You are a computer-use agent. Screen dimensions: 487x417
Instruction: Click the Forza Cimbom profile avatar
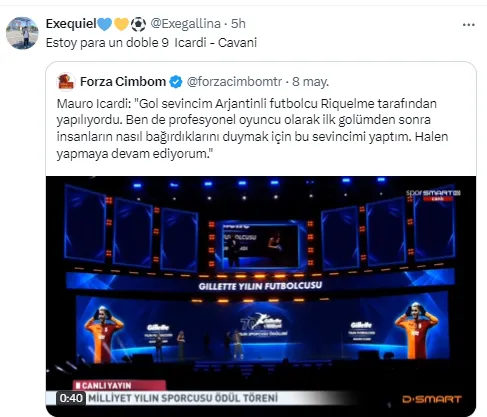[66, 82]
